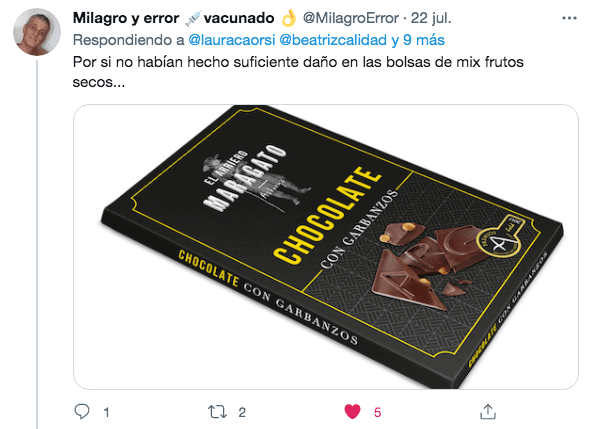The image size is (594, 429).
Task: Select the retweet count number 2
Action: (x=242, y=412)
